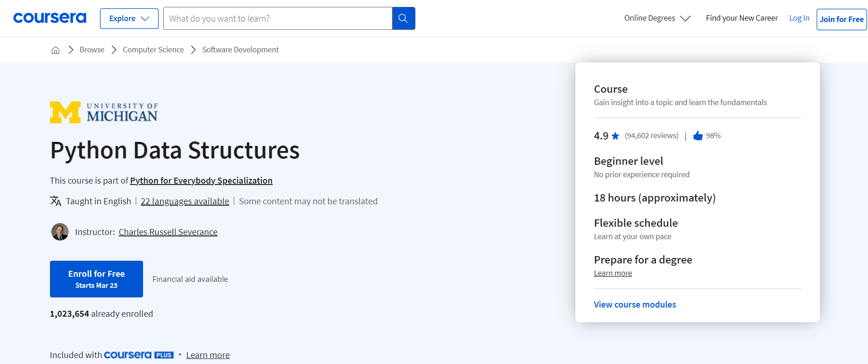Click the Coursera Plus logo
Viewport: 868px width, 364px height.
[138, 355]
